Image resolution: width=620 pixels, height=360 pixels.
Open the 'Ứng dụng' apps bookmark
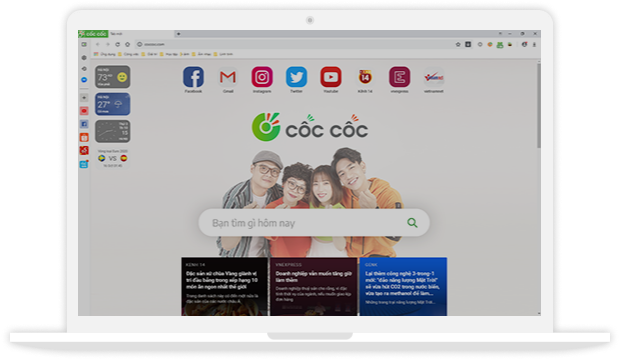click(x=105, y=54)
